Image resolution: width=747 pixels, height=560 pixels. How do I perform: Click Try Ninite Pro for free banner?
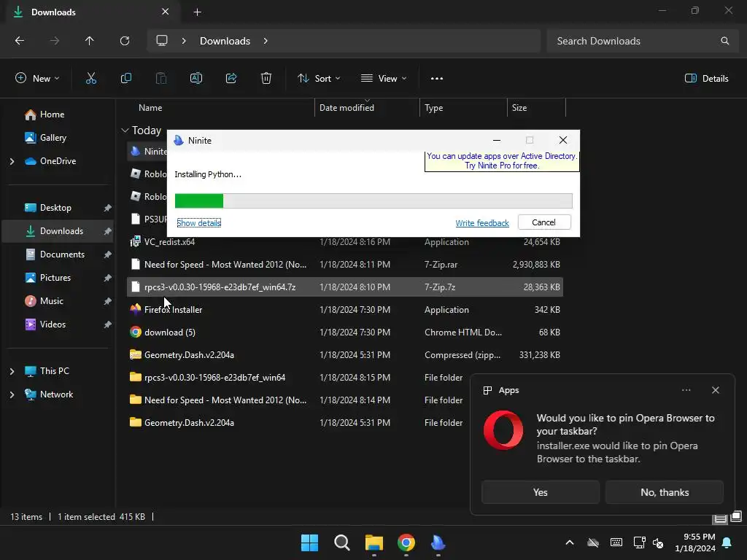[x=502, y=161]
